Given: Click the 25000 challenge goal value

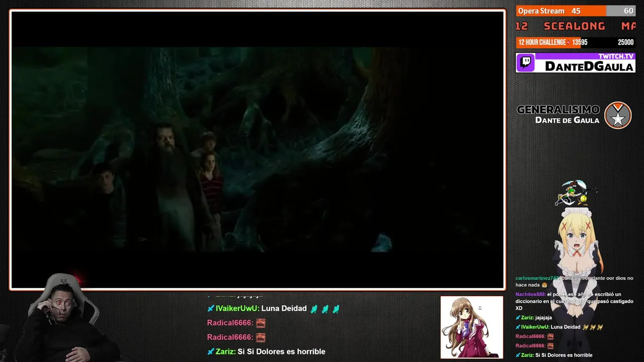Looking at the screenshot, I should click(x=625, y=42).
